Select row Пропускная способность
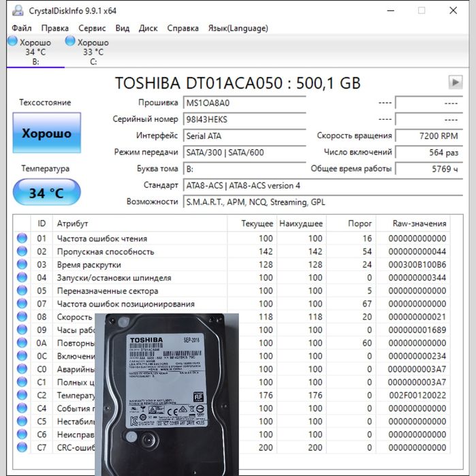 232,251
